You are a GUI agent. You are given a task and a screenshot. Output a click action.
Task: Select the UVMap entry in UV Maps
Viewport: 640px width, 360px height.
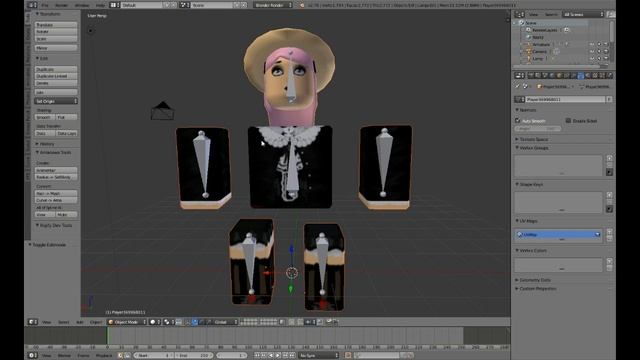tap(558, 235)
